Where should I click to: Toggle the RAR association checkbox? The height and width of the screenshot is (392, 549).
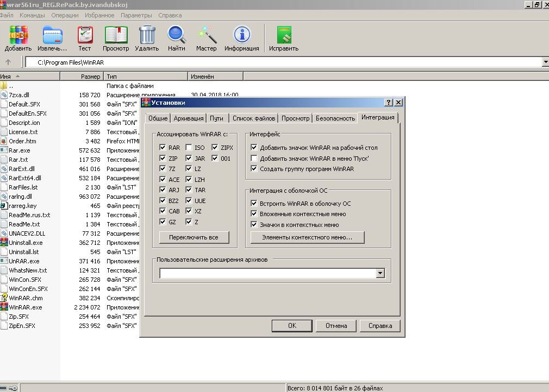tap(163, 147)
